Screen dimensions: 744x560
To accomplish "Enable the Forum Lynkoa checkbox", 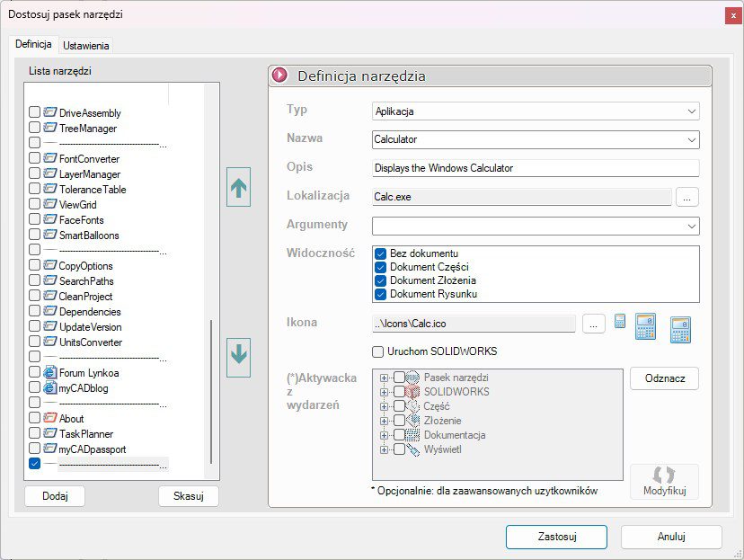I will click(34, 372).
